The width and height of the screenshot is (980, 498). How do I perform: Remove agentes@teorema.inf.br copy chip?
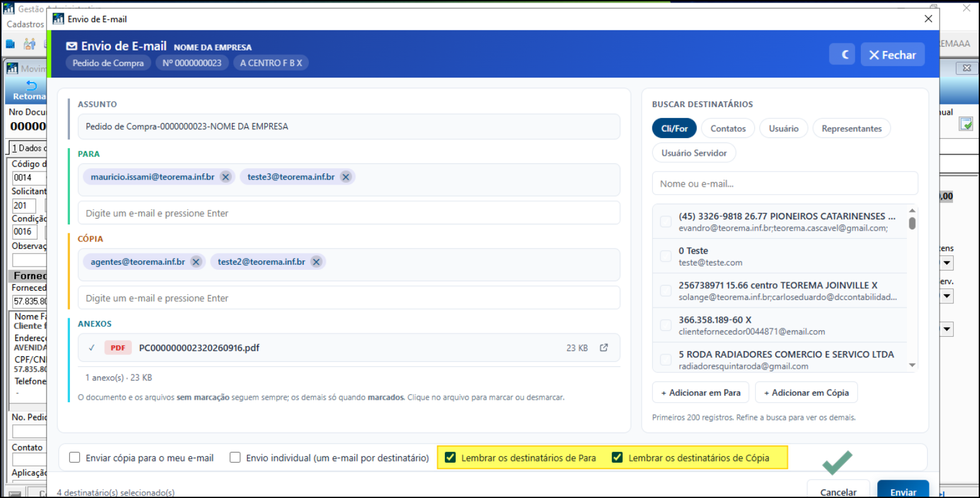coord(196,262)
